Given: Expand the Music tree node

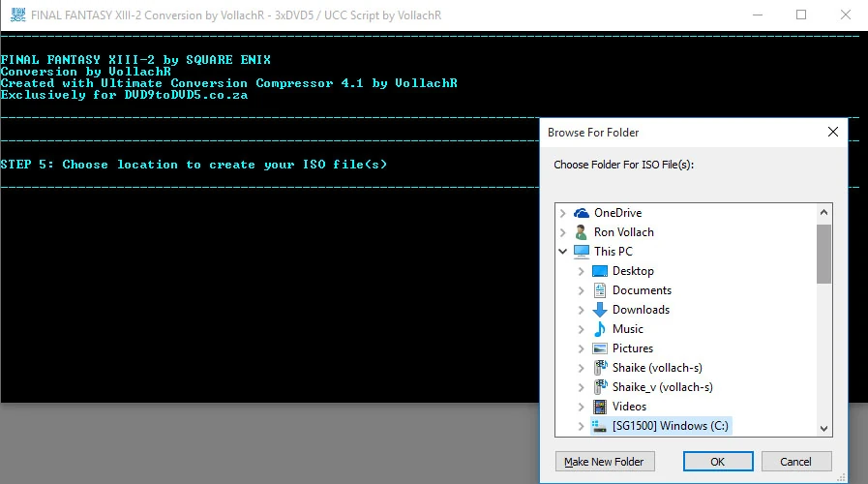Looking at the screenshot, I should pyautogui.click(x=581, y=329).
